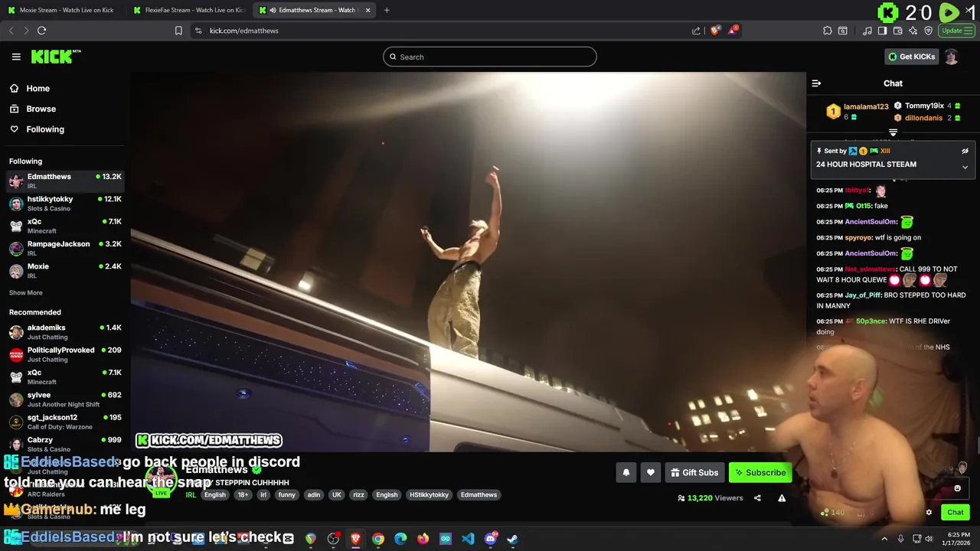Open the Kick hamburger menu

coord(16,57)
